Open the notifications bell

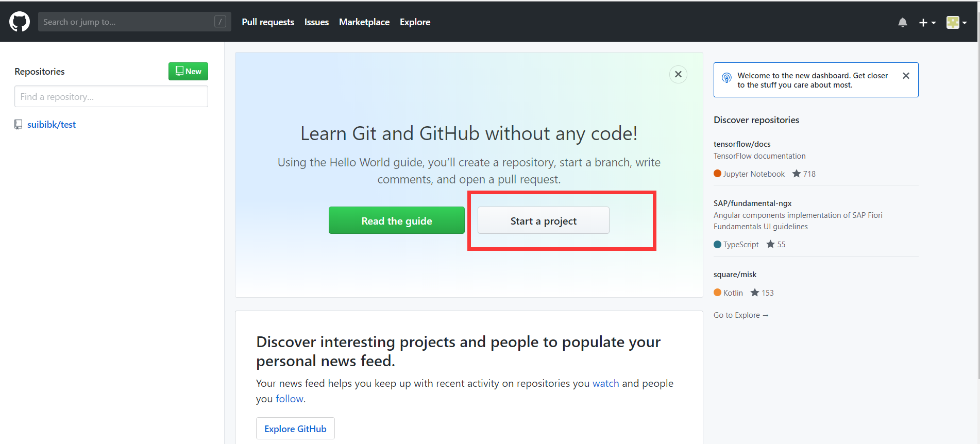(x=903, y=22)
